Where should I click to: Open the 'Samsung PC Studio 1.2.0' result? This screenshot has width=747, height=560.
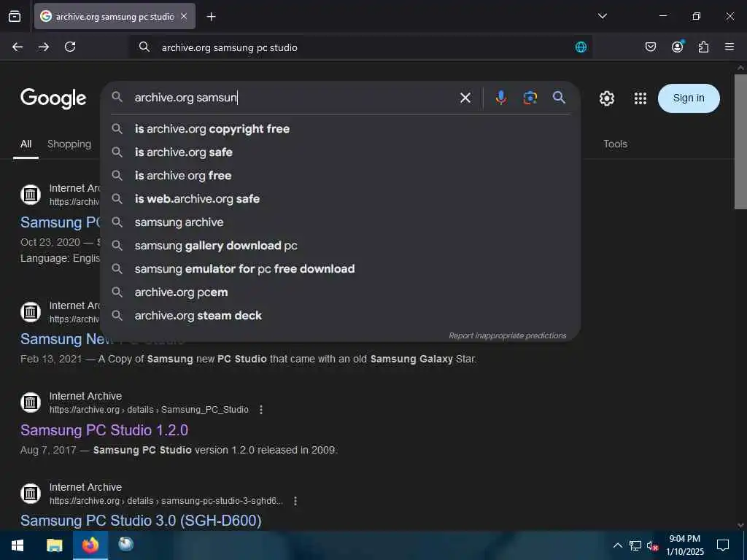[x=104, y=430]
